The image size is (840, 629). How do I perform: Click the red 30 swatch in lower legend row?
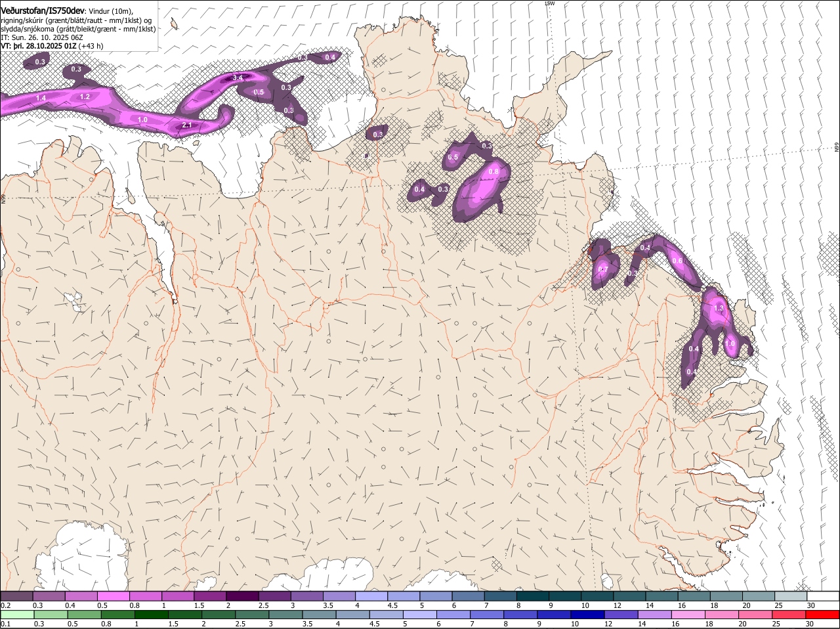[824, 615]
